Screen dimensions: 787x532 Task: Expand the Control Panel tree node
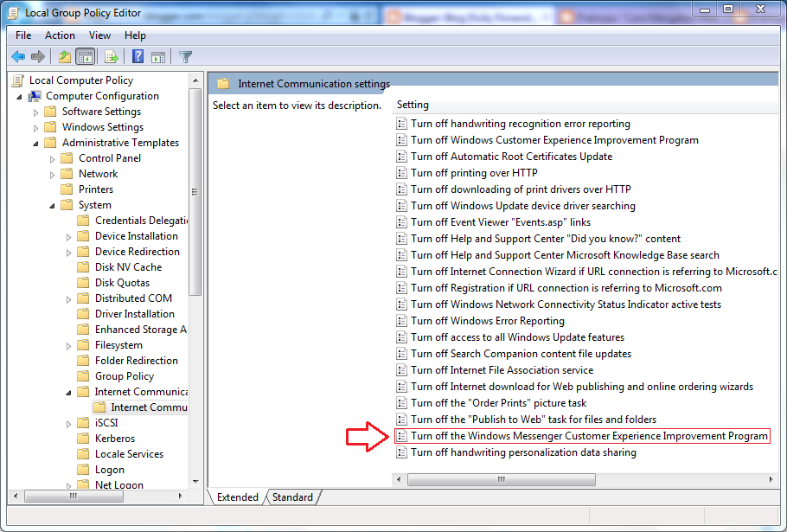[x=53, y=157]
